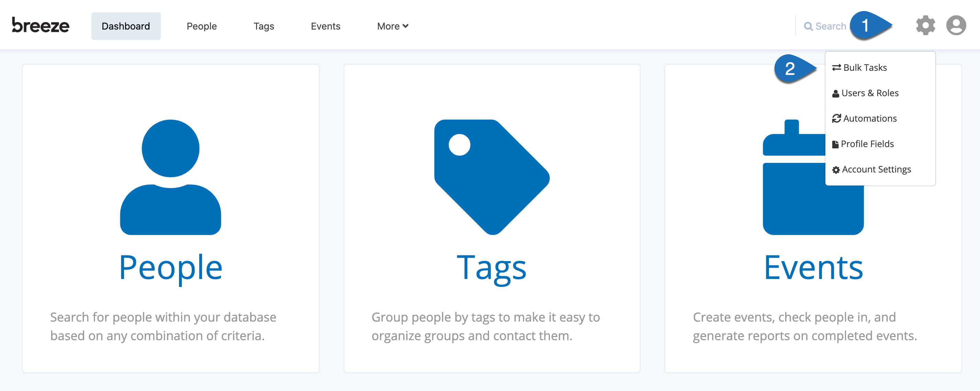Click the large People heading link
This screenshot has width=980, height=391.
click(x=170, y=268)
